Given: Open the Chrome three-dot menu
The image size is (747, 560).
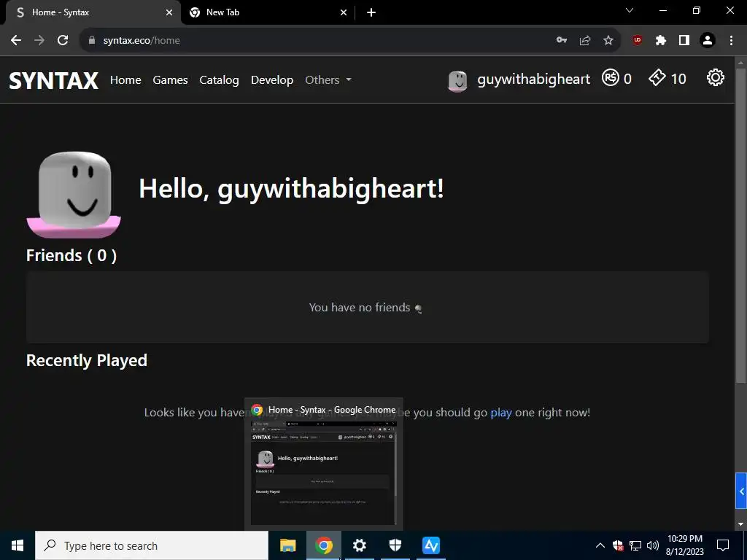Looking at the screenshot, I should 731,41.
